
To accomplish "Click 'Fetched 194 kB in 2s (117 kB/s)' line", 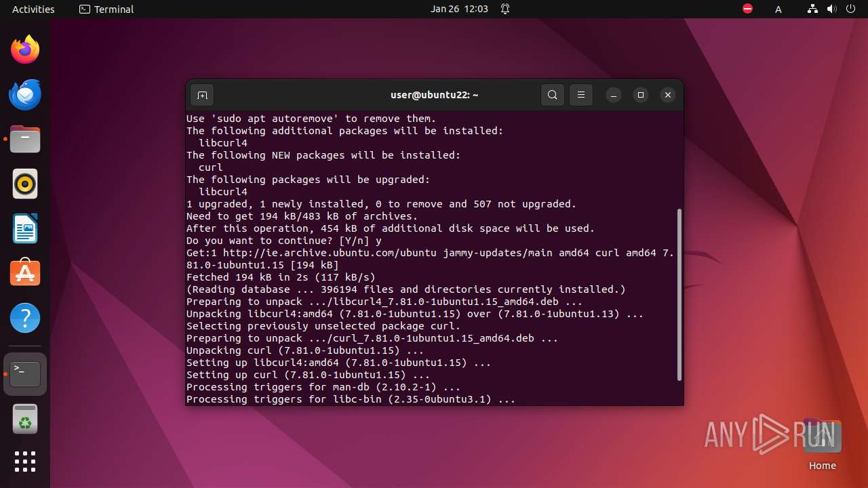I will (x=281, y=277).
